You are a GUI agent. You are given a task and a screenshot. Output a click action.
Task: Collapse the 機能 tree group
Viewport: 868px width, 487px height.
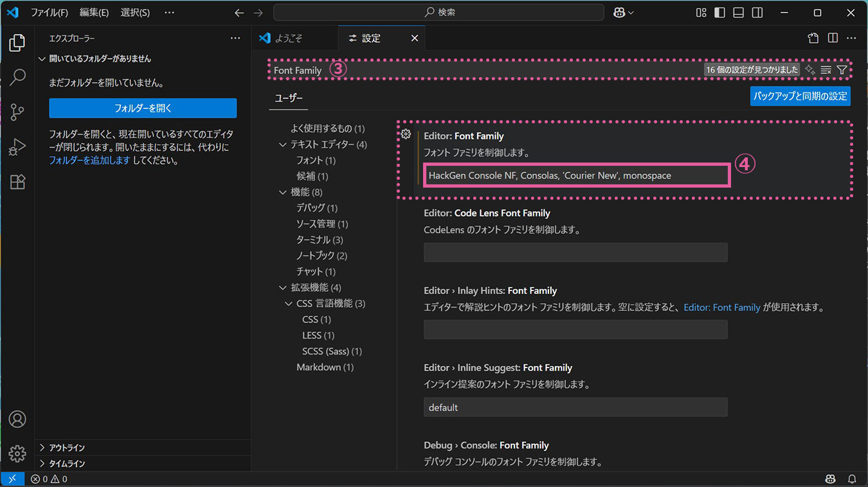(283, 192)
